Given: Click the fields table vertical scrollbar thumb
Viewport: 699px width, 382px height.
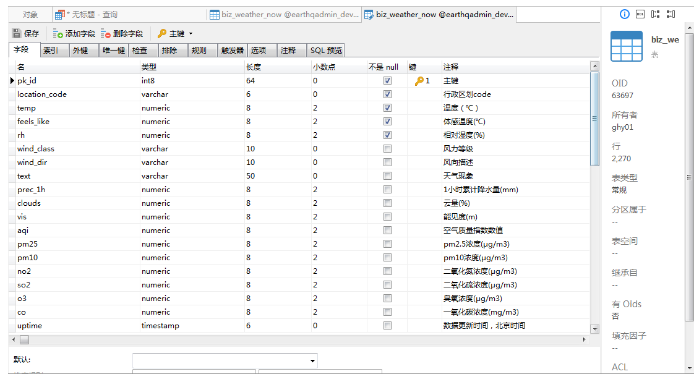Looking at the screenshot, I should (595, 119).
